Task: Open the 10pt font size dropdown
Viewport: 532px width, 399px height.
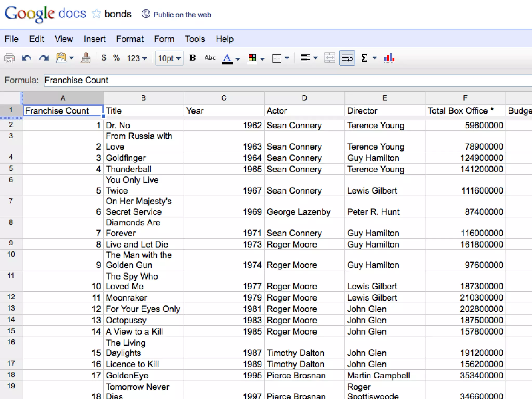Action: (x=169, y=58)
